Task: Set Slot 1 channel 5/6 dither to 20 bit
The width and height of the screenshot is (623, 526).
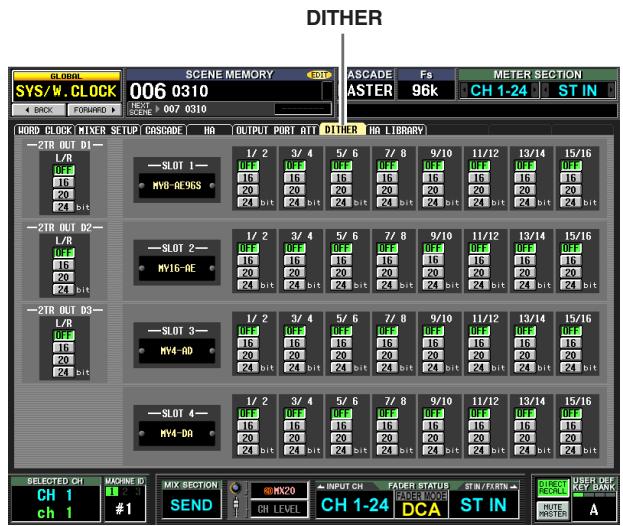Action: point(341,190)
